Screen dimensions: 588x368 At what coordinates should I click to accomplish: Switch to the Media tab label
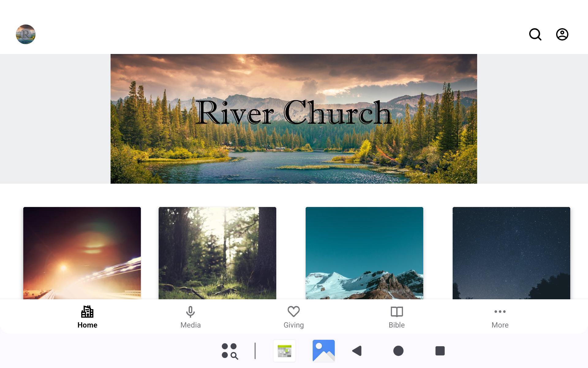point(190,325)
